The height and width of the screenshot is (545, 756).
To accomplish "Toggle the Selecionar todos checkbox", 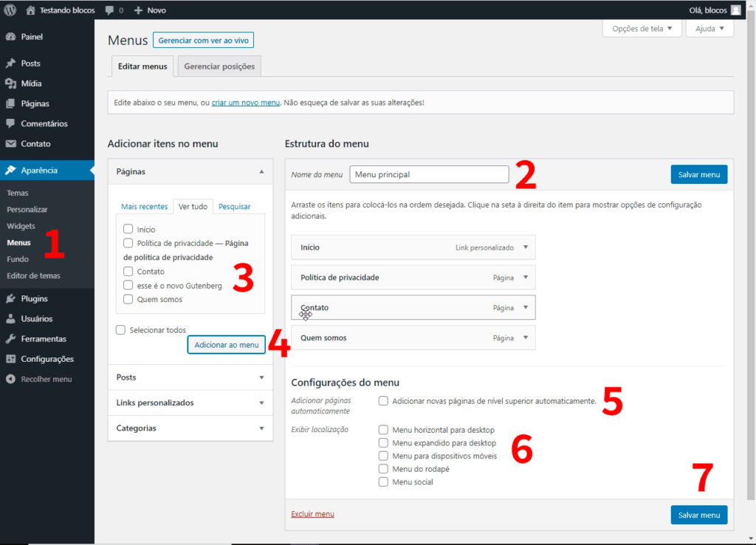I will coord(120,330).
